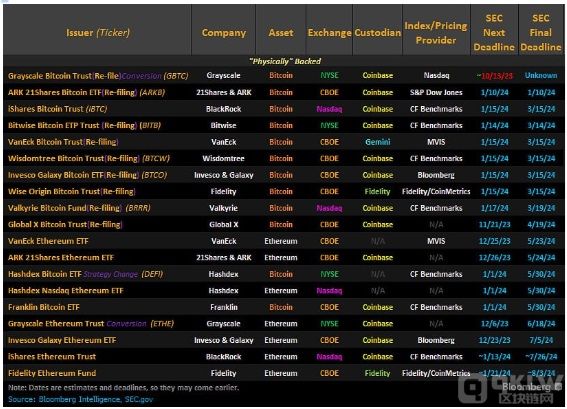Click '12/25/23' next deadline for VanEck Ethereum
The image size is (567, 409).
coord(494,241)
